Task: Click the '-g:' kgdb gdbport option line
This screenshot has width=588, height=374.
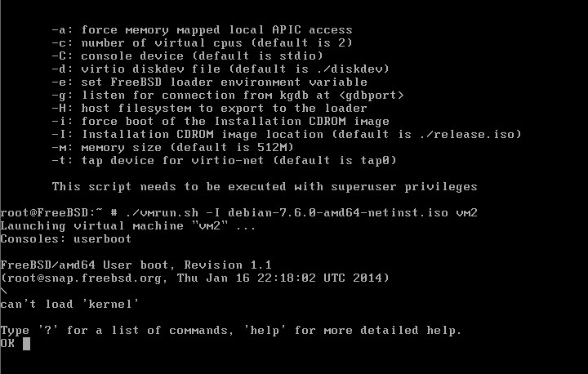Action: (x=228, y=96)
